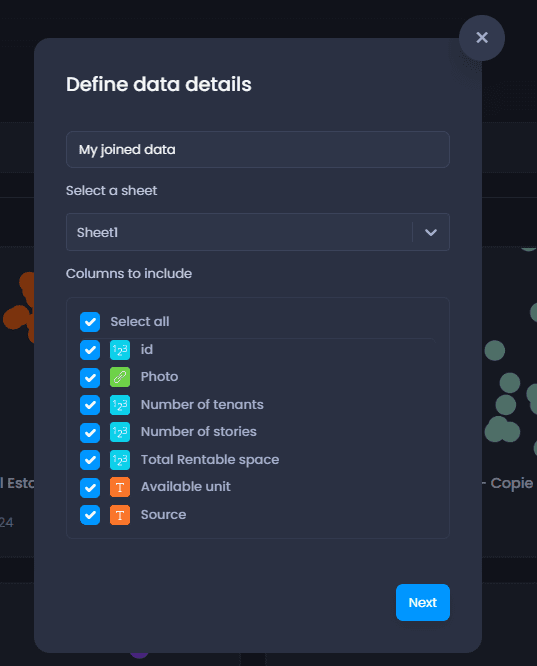Uncheck Available unit checkbox

point(90,488)
